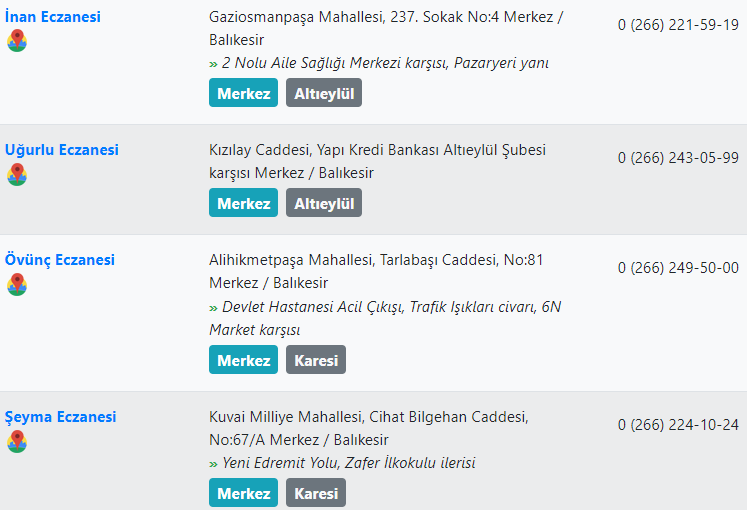The width and height of the screenshot is (747, 510).
Task: Open map pin for Şeyma Eczanesi
Action: (x=17, y=441)
